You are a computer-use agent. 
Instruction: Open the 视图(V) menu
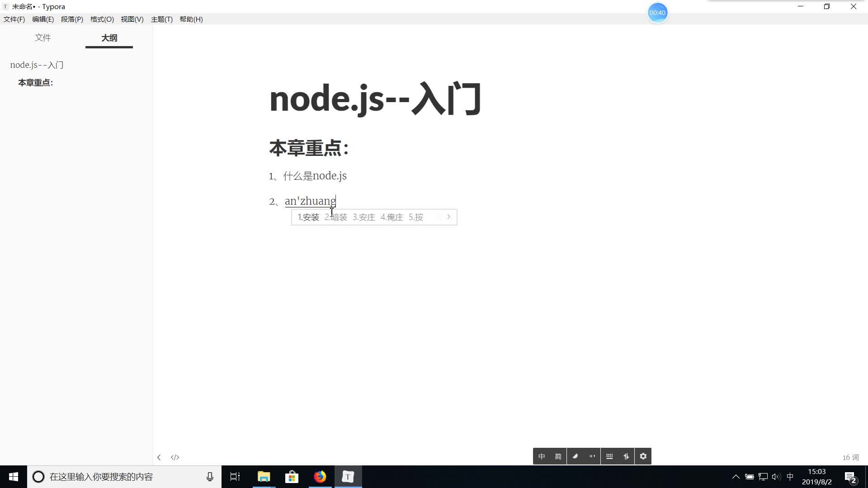coord(132,20)
